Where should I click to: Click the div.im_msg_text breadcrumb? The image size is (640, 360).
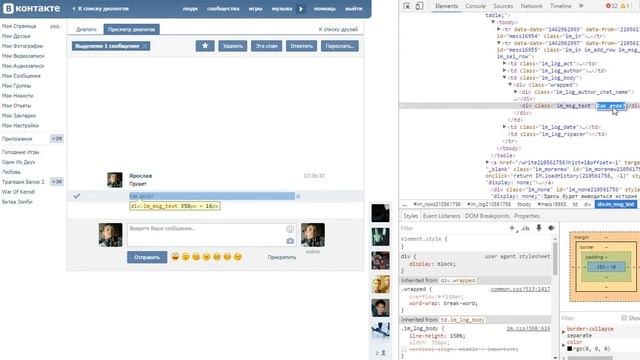click(616, 204)
